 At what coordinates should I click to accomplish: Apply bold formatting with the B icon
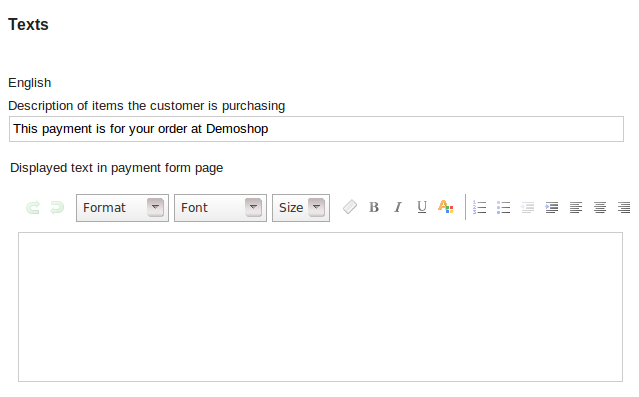pyautogui.click(x=374, y=207)
